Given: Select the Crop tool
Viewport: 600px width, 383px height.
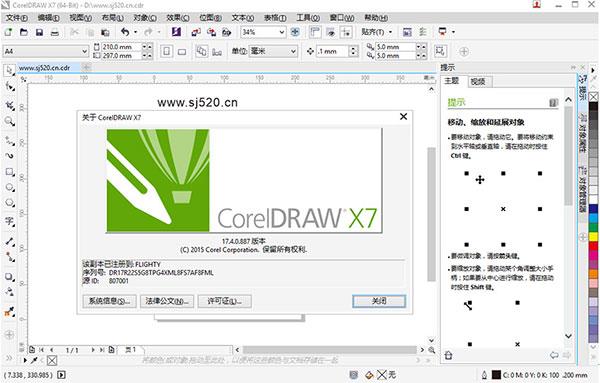Looking at the screenshot, I should [10, 105].
